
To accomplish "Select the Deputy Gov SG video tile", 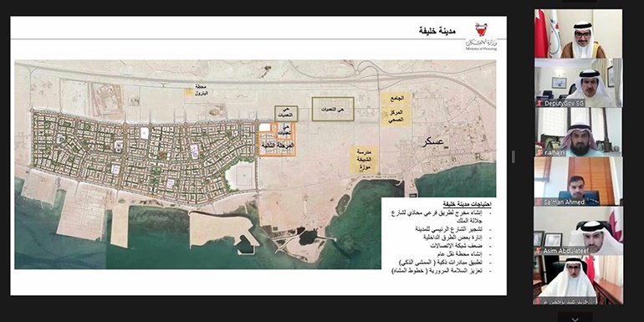I will [578, 83].
